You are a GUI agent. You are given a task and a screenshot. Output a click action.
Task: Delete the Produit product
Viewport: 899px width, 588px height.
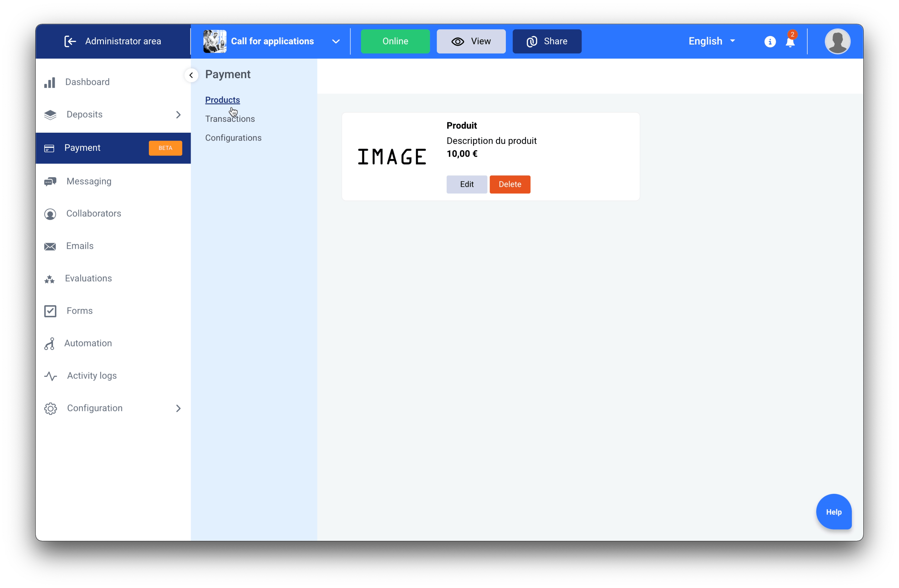click(510, 184)
